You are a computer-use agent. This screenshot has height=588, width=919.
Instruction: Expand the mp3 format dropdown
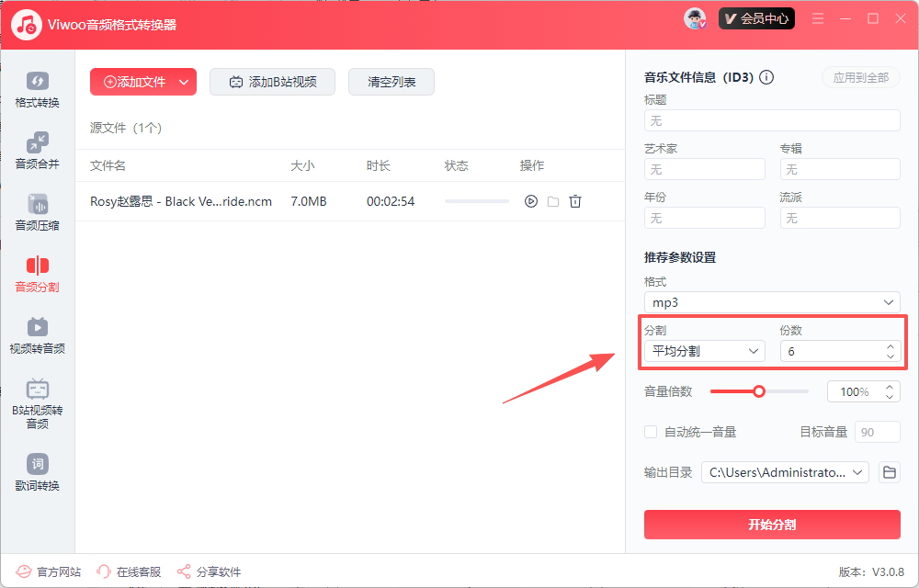pos(772,302)
